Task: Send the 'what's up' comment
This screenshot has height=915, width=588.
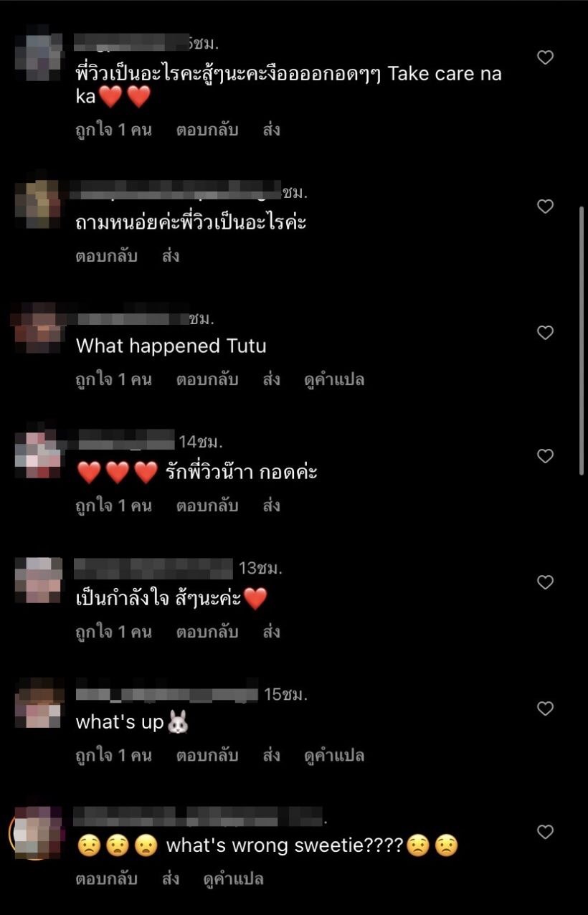Action: 271,755
